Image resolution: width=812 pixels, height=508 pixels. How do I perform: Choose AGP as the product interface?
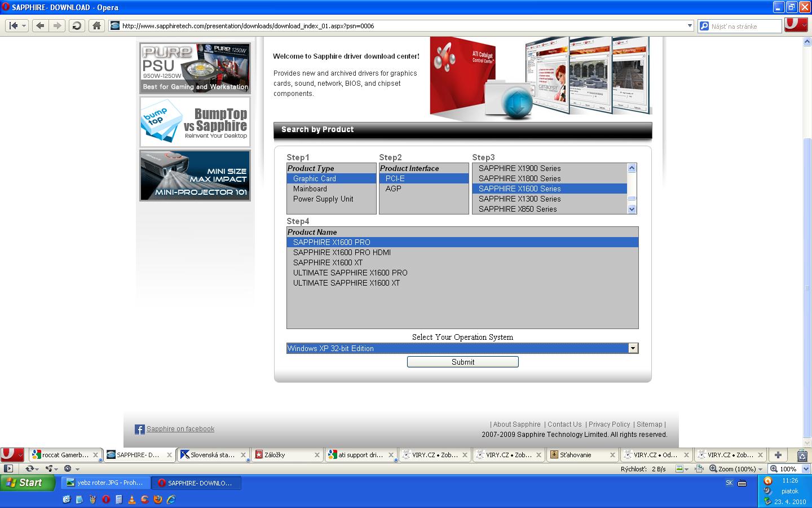393,189
